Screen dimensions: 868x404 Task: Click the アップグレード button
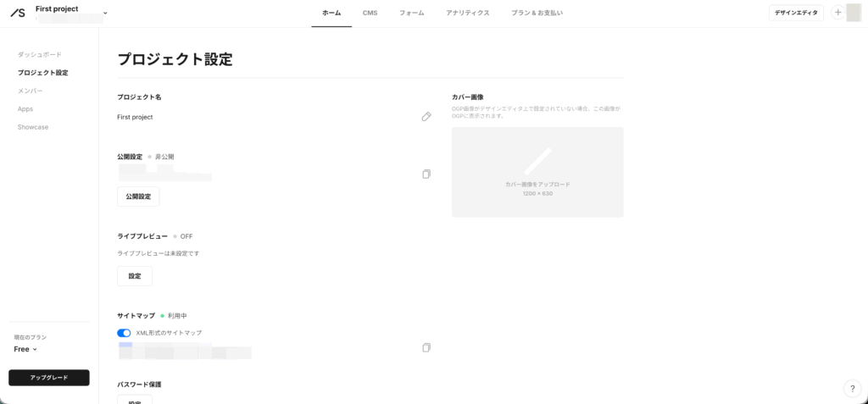click(48, 378)
